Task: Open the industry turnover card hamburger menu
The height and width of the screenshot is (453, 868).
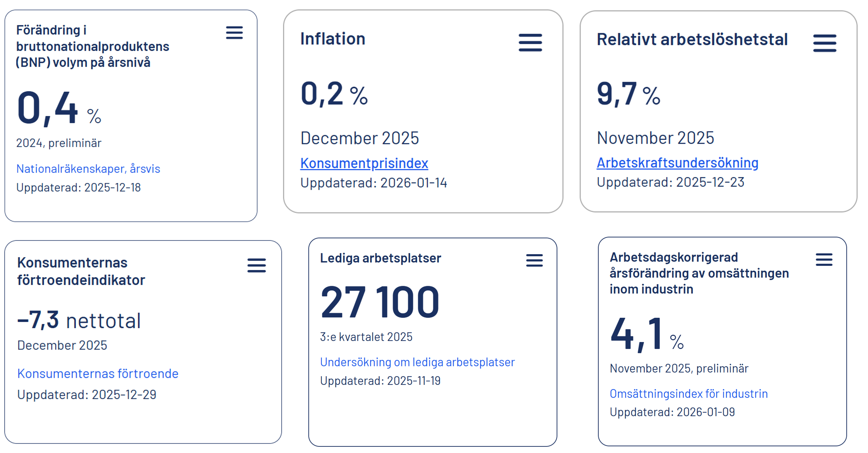Action: (x=824, y=260)
